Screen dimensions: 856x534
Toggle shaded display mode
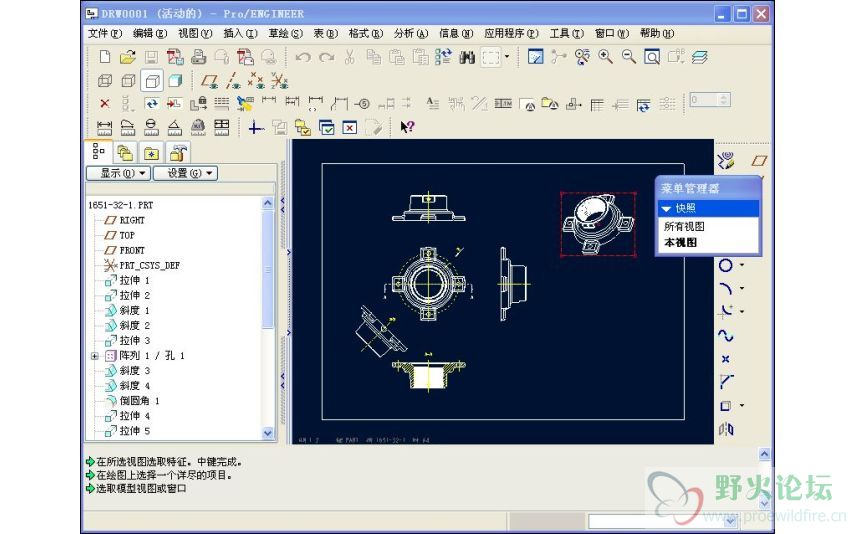pyautogui.click(x=175, y=81)
